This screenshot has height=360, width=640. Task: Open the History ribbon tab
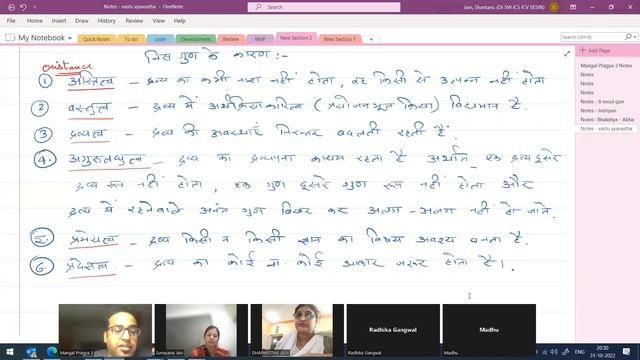[x=107, y=20]
